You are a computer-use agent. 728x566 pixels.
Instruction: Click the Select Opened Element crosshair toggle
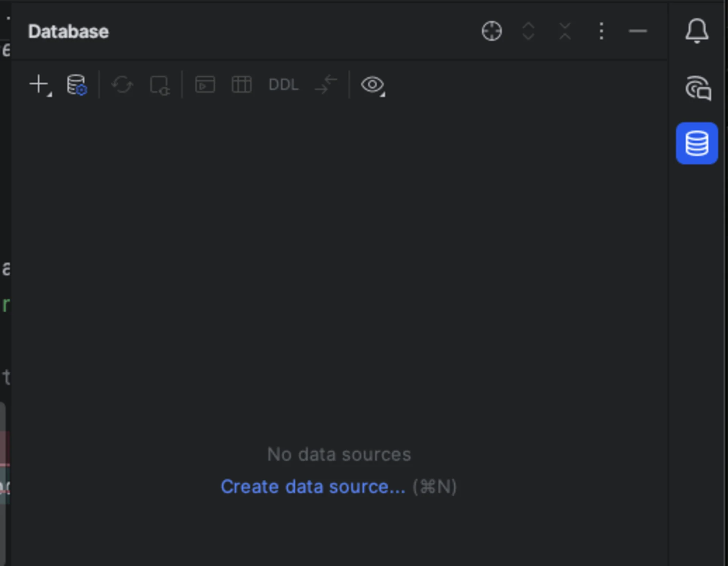[491, 31]
